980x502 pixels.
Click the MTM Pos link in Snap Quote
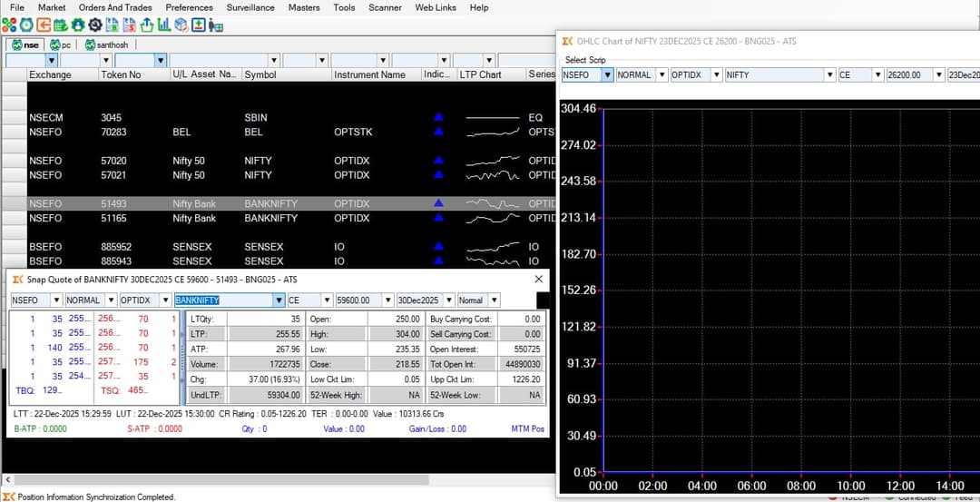tap(527, 428)
